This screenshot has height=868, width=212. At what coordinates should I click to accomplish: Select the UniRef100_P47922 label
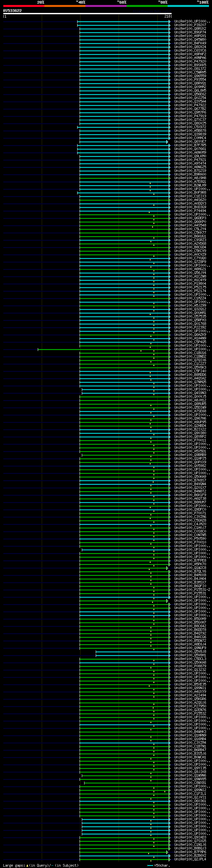tap(190, 105)
